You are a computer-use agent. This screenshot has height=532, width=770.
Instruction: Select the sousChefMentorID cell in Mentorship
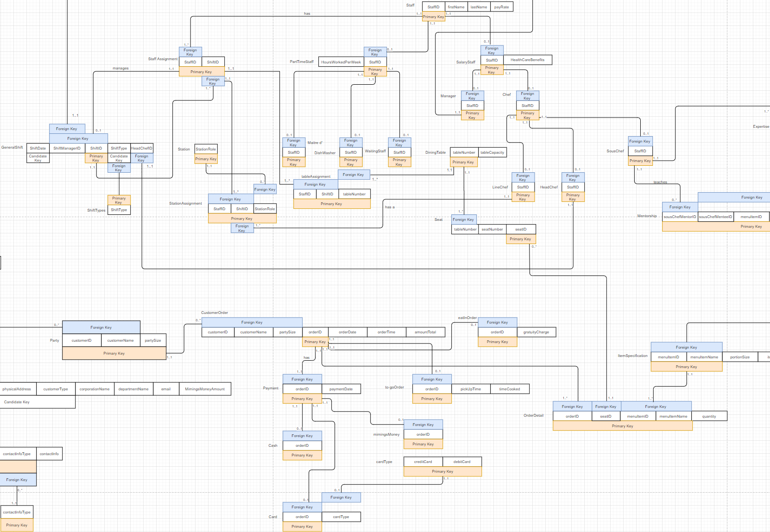[x=680, y=217]
